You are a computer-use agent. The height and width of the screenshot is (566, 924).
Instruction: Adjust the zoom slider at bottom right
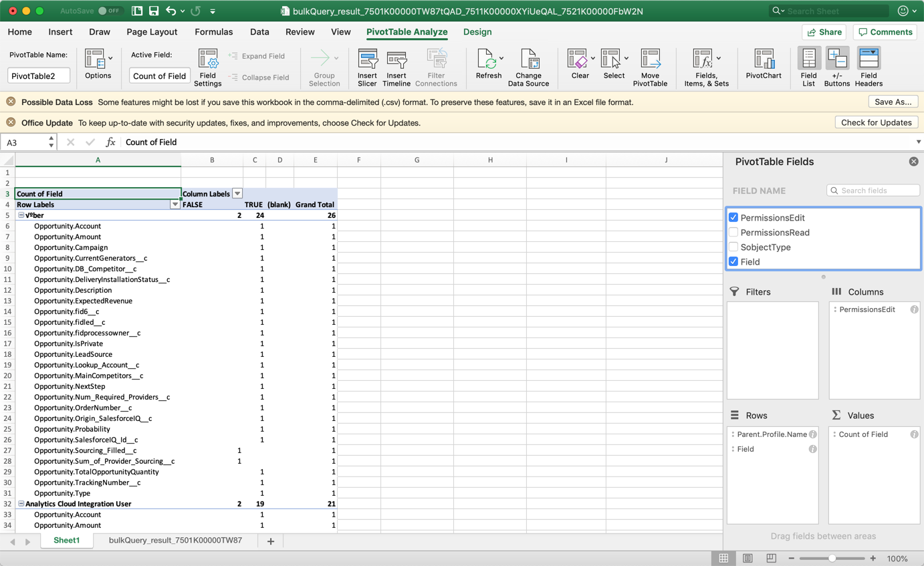click(x=833, y=557)
